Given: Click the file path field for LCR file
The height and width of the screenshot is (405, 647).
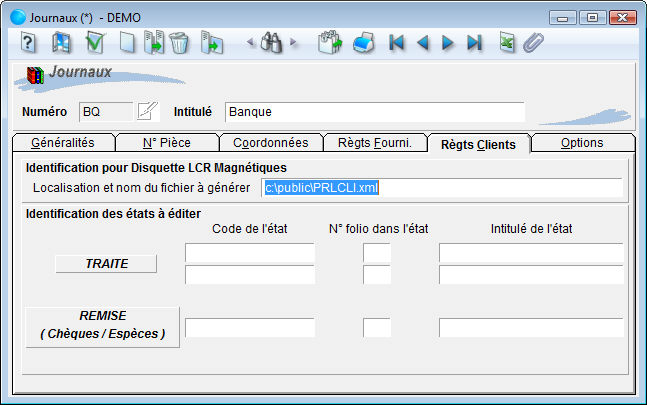Looking at the screenshot, I should [x=440, y=187].
